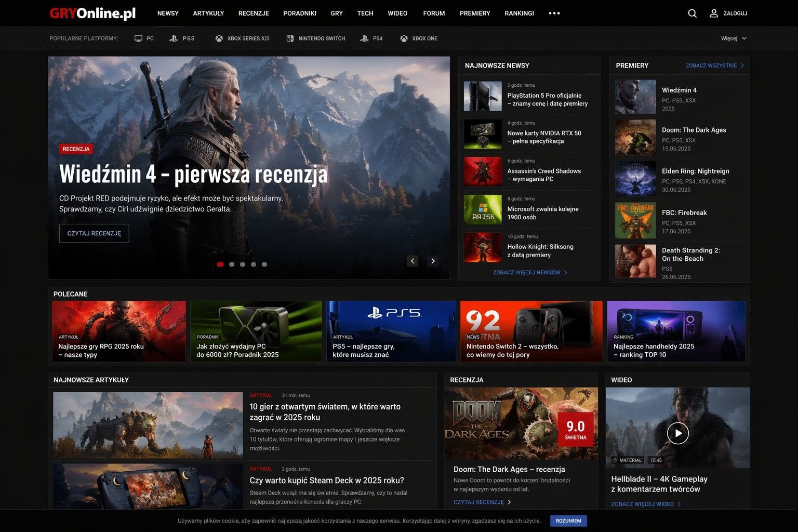Click the user account Zaloguj icon
This screenshot has width=798, height=532.
714,14
